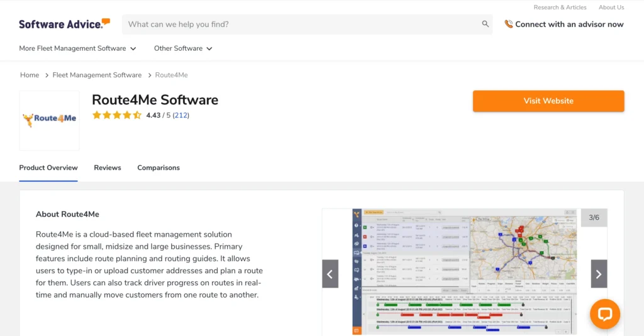
Task: Switch to the Comparisons tab
Action: coord(158,168)
